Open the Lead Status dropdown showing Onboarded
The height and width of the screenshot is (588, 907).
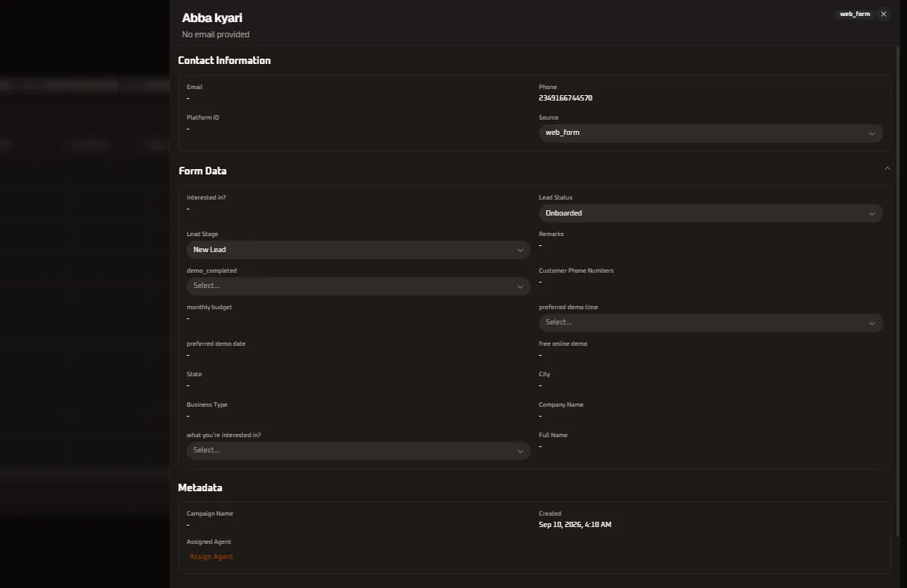[x=711, y=213]
